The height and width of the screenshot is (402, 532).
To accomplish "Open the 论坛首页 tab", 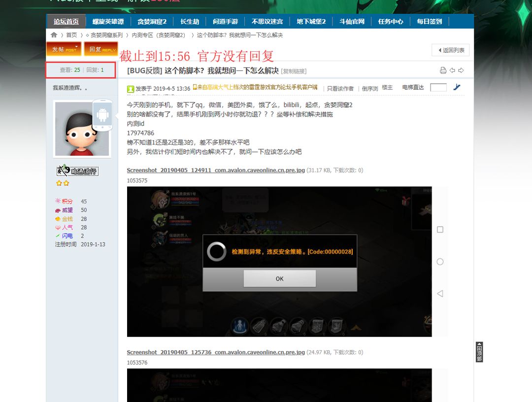I will click(66, 21).
